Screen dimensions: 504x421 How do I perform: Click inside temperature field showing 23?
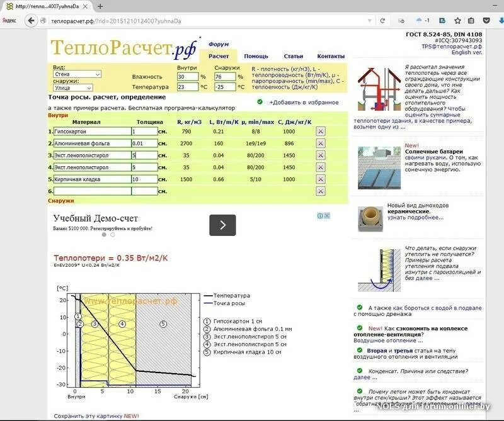(x=188, y=87)
